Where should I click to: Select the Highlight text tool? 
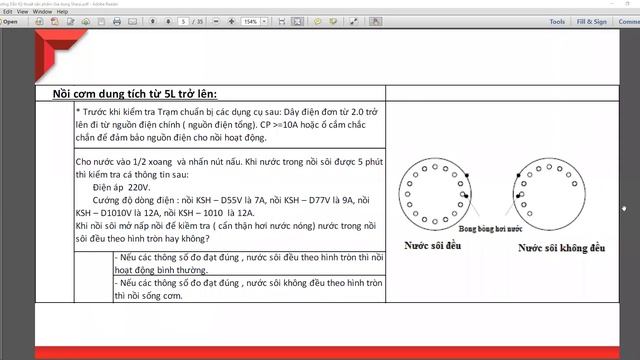tap(333, 21)
